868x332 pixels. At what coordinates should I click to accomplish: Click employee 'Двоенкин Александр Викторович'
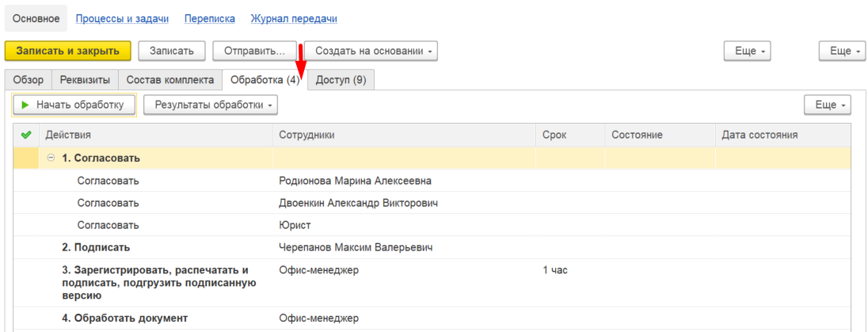point(358,203)
